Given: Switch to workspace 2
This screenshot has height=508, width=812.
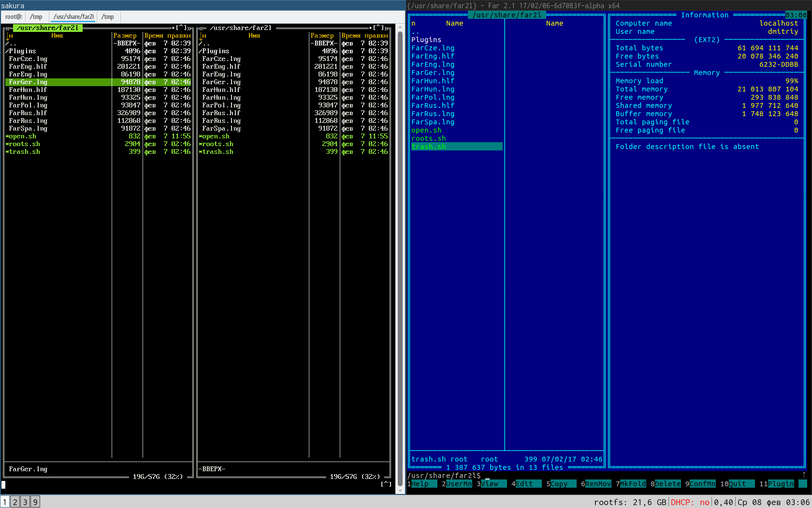Looking at the screenshot, I should click(x=15, y=502).
